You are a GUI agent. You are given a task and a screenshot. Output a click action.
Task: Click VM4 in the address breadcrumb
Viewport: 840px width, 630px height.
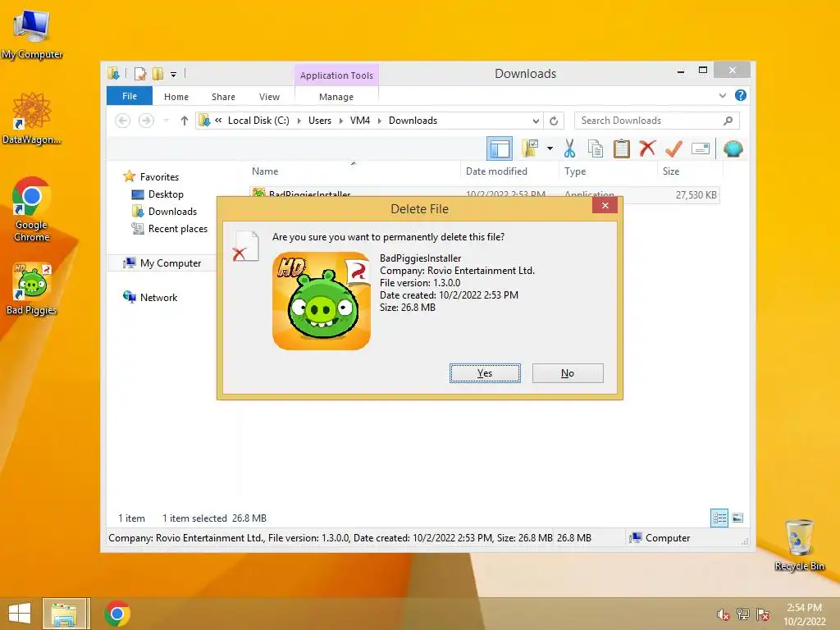point(360,121)
